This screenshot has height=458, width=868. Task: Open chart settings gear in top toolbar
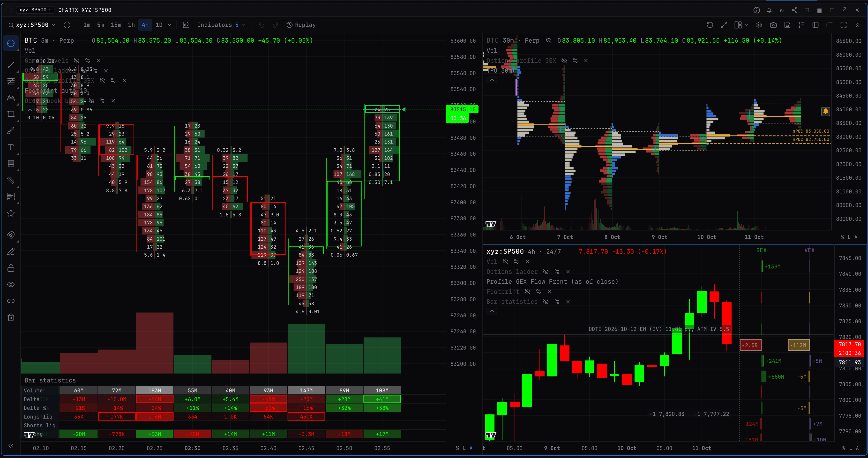pos(759,25)
